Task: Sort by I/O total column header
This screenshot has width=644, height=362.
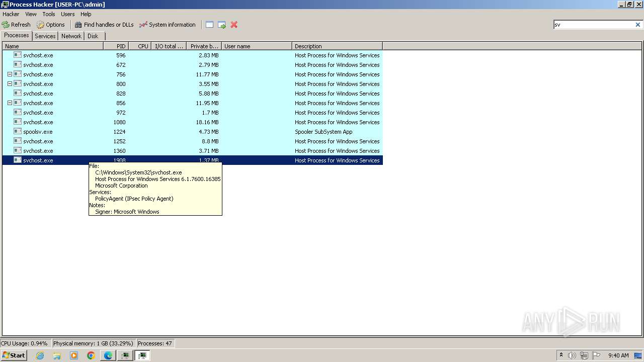Action: (x=169, y=46)
